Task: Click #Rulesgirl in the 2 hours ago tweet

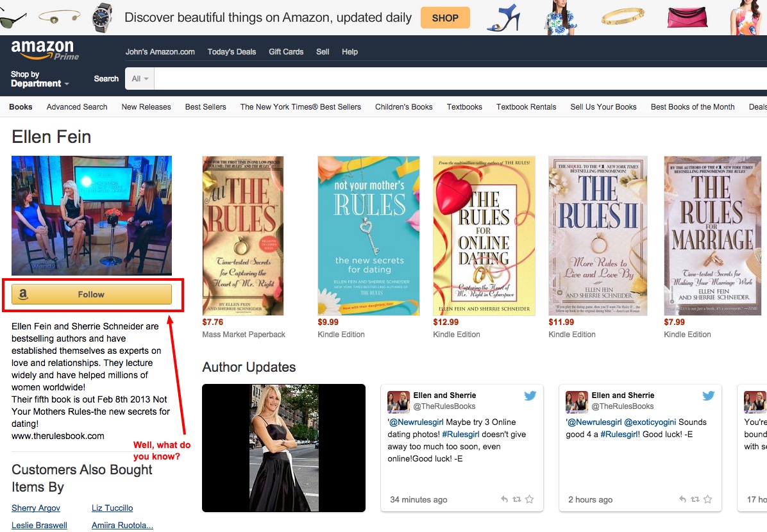Action: 619,434
